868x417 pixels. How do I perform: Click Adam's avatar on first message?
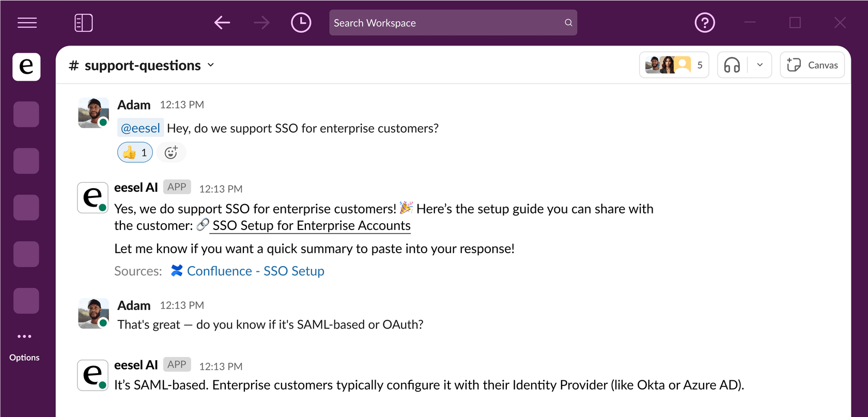click(x=94, y=112)
